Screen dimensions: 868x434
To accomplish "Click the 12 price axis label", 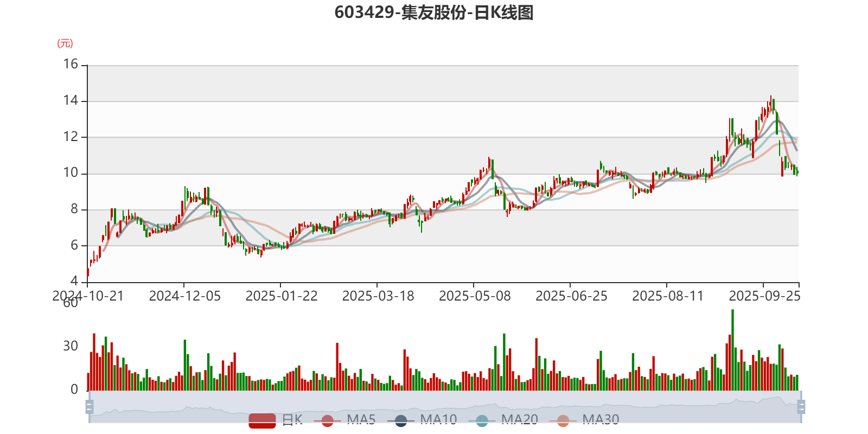I will pos(71,137).
